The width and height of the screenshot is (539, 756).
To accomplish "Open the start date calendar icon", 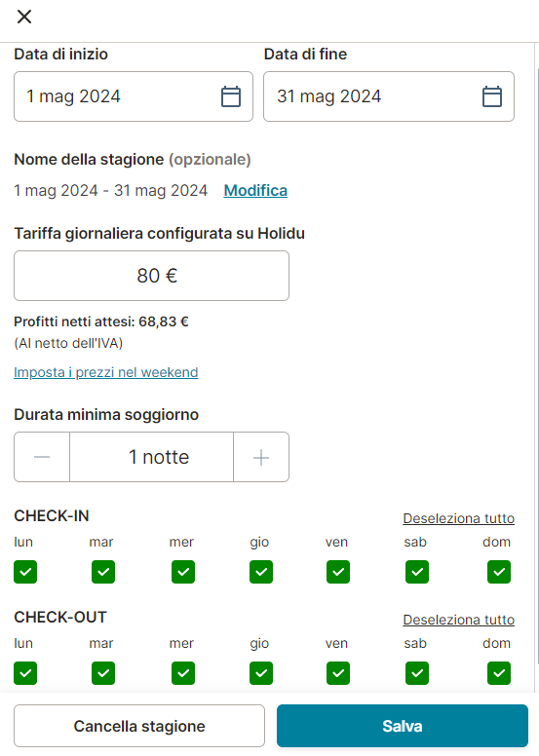I will pos(231,96).
